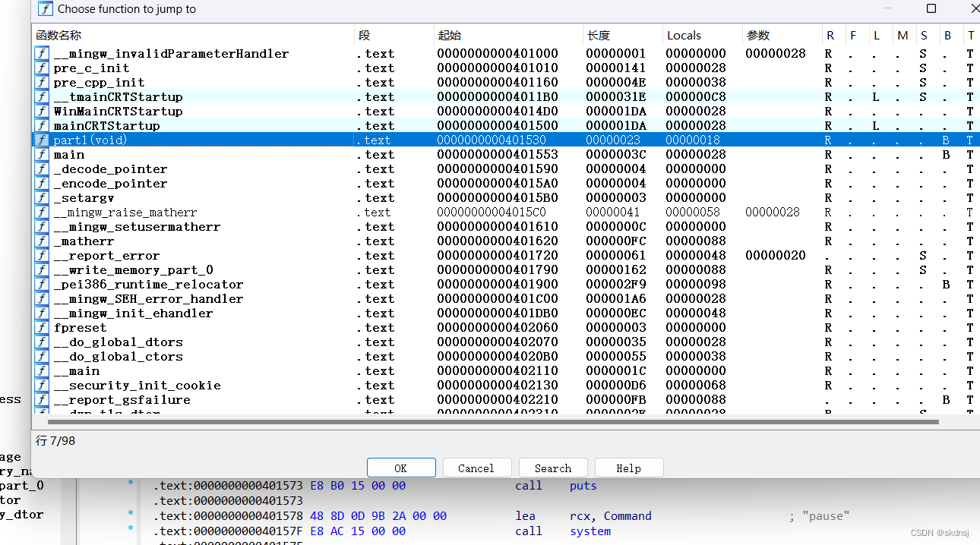
Task: Confirm jump with the OK button
Action: 401,467
